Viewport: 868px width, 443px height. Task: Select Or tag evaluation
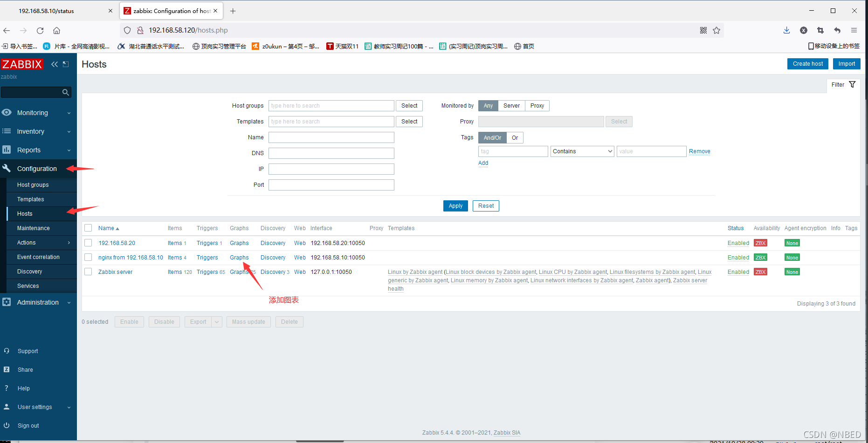click(x=515, y=137)
